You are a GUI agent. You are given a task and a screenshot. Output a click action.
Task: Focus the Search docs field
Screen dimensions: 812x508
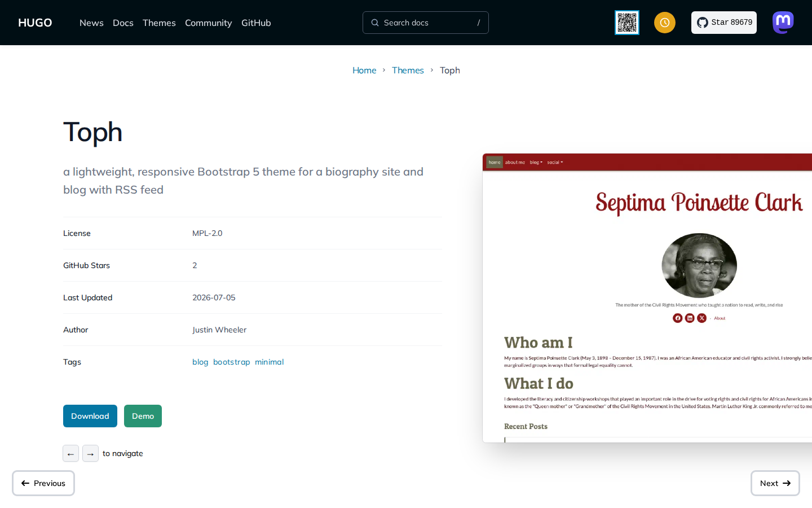[x=426, y=23]
